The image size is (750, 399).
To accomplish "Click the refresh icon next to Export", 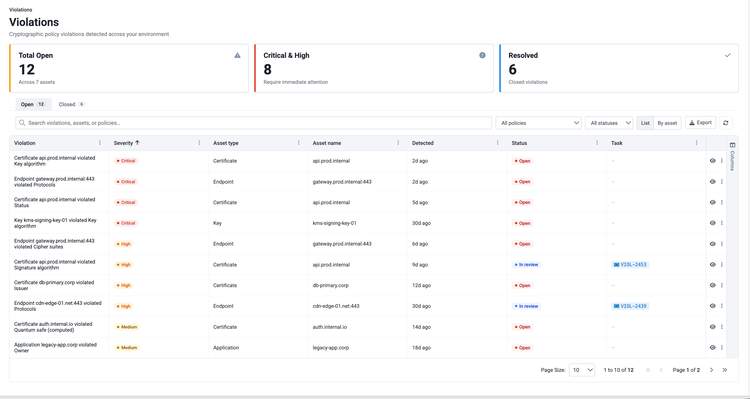I will tap(726, 123).
